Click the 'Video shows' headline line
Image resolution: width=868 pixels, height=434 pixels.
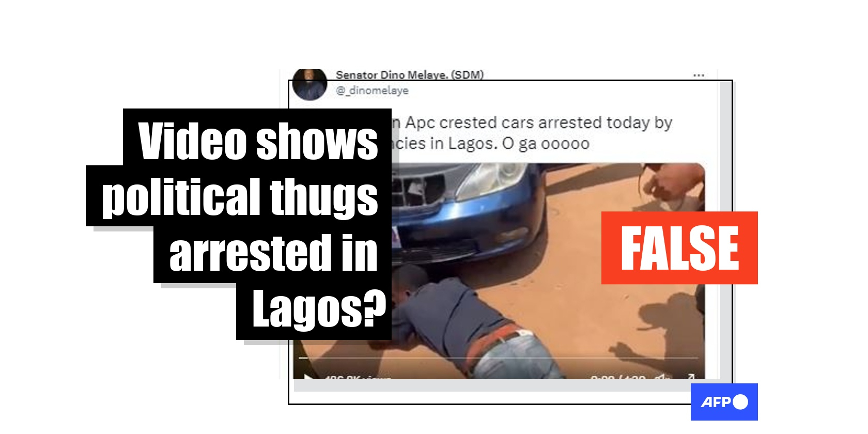pyautogui.click(x=257, y=141)
